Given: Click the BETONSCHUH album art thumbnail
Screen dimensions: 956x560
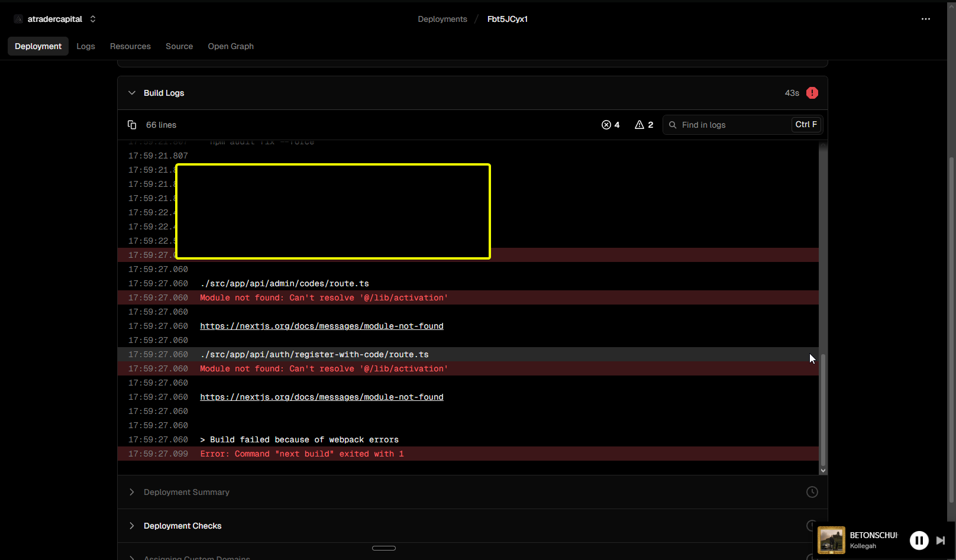Looking at the screenshot, I should pos(831,540).
